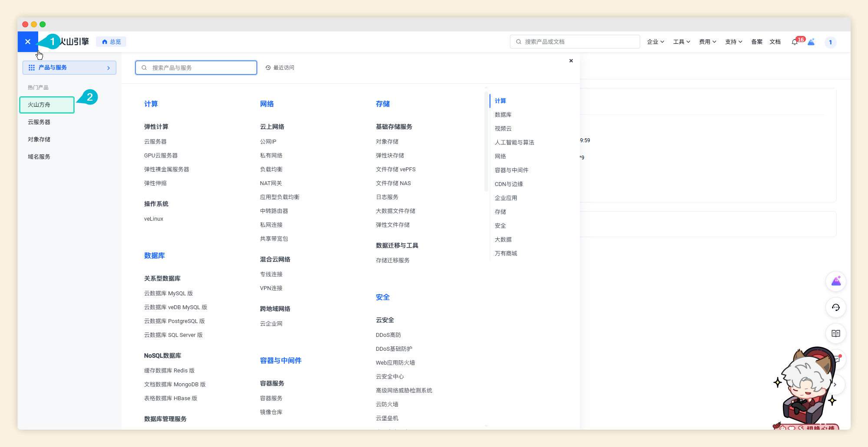Open the documentation book icon

point(835,333)
